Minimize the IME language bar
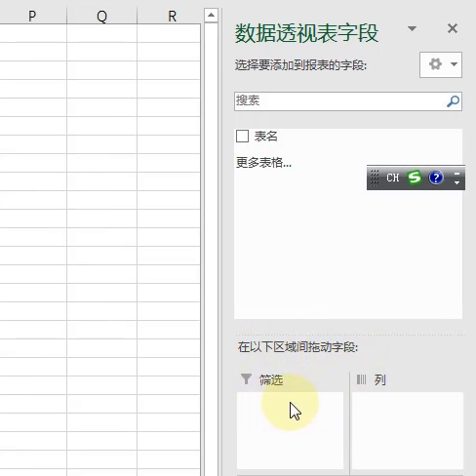This screenshot has width=476, height=476. click(x=456, y=174)
